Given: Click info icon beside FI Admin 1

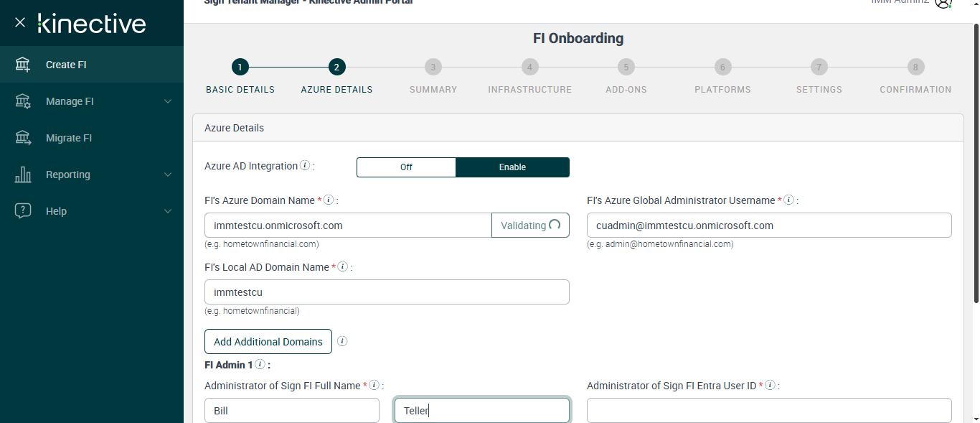Looking at the screenshot, I should 260,364.
